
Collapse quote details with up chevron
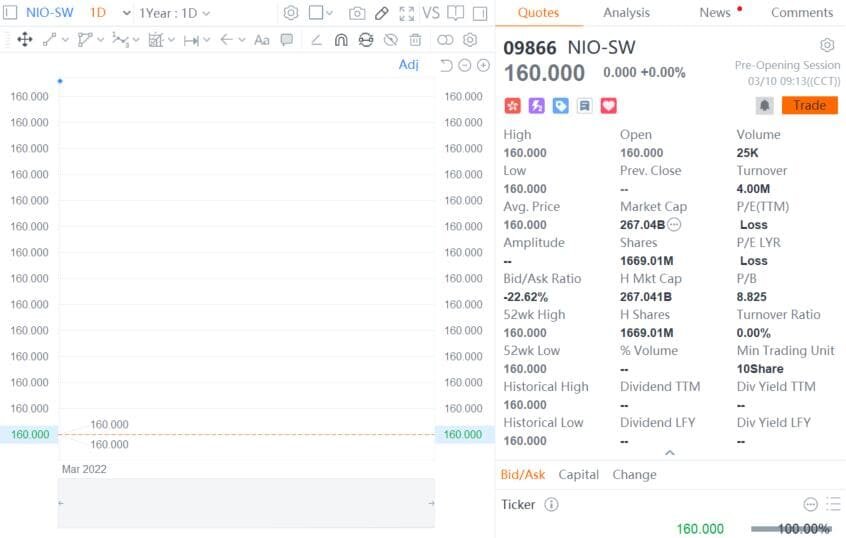(x=670, y=452)
